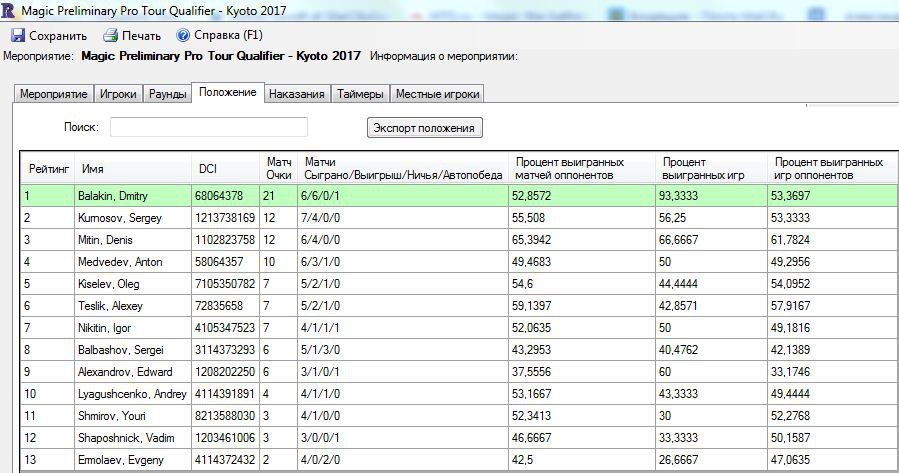Click DCI number 4114372432

coord(225,460)
